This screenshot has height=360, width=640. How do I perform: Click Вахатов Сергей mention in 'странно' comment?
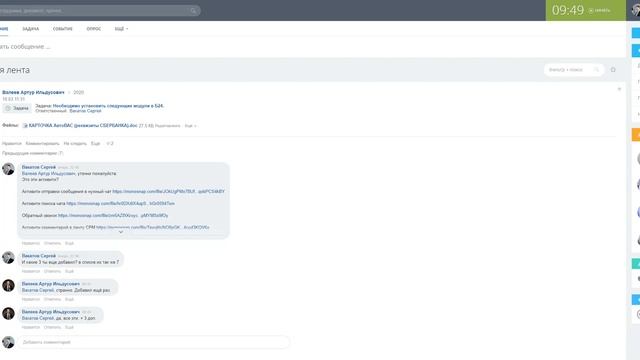38,290
